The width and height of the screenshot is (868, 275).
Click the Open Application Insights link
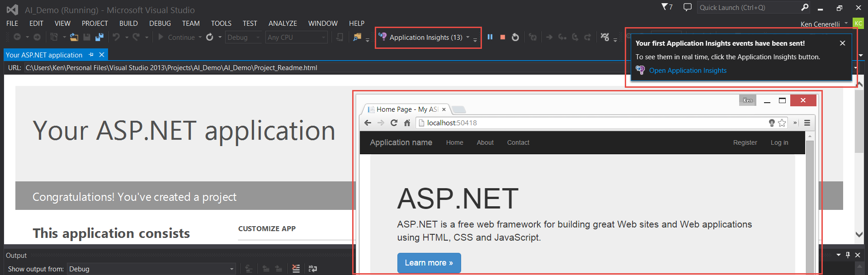[688, 71]
